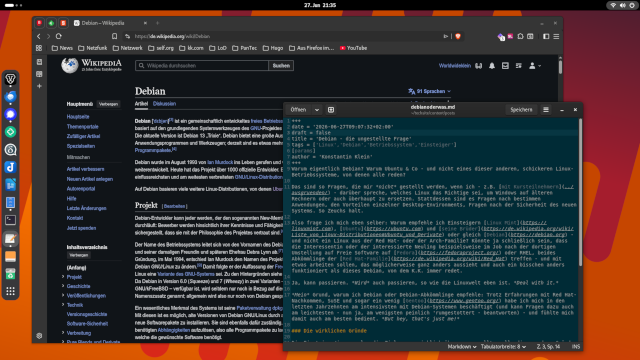Click the apps grid icon in the bookmarks bar
Image resolution: width=640 pixels, height=360 pixels.
(39, 48)
